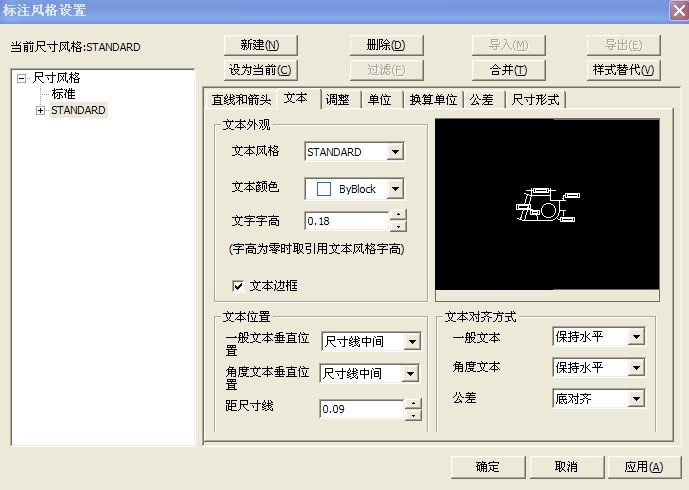Collapse the 尺寸风格 tree root
The width and height of the screenshot is (689, 490).
[x=21, y=79]
